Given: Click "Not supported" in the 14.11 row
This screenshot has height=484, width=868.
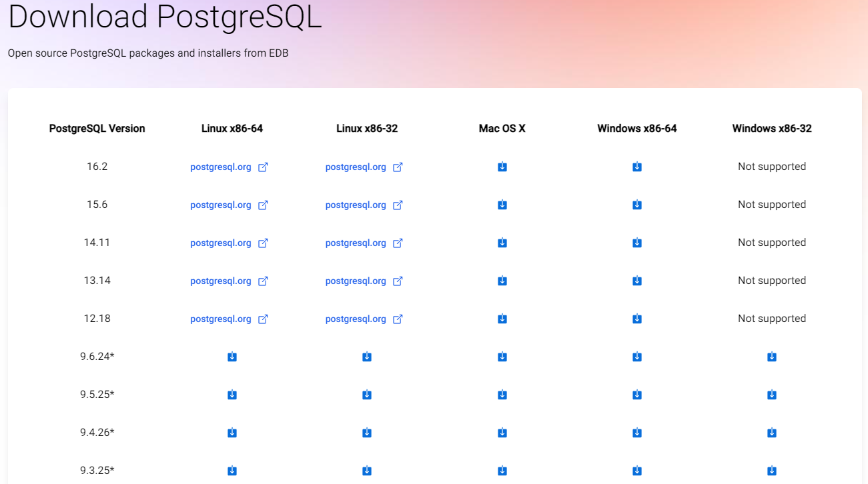Looking at the screenshot, I should tap(772, 243).
